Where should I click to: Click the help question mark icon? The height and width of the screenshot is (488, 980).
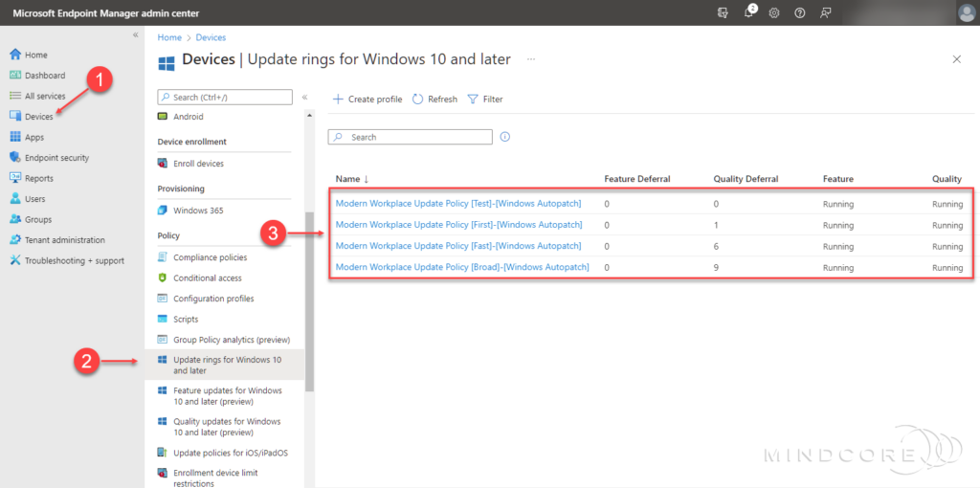(799, 12)
